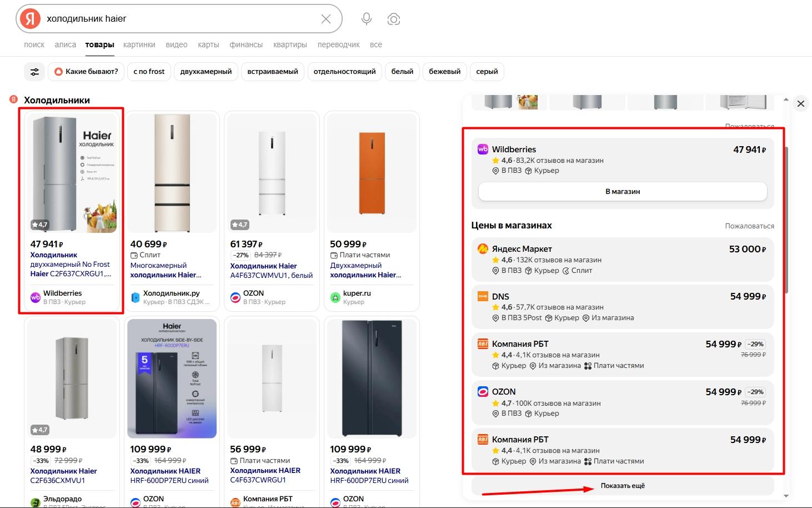
Task: Filter by серый color chip
Action: pyautogui.click(x=487, y=72)
